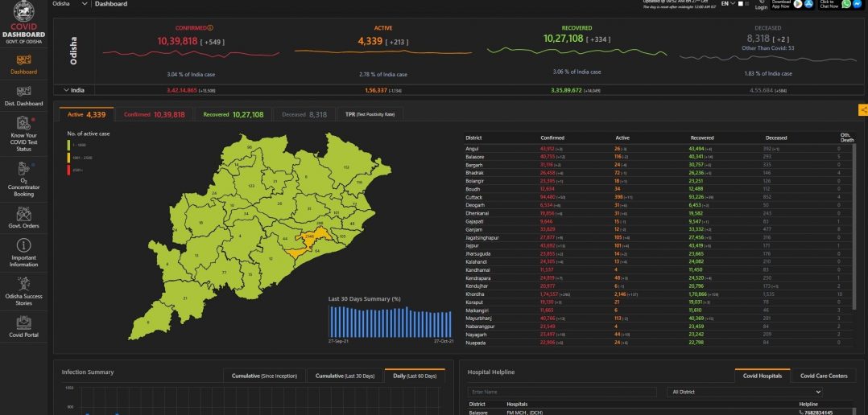Expand the India row chevron

click(x=64, y=90)
